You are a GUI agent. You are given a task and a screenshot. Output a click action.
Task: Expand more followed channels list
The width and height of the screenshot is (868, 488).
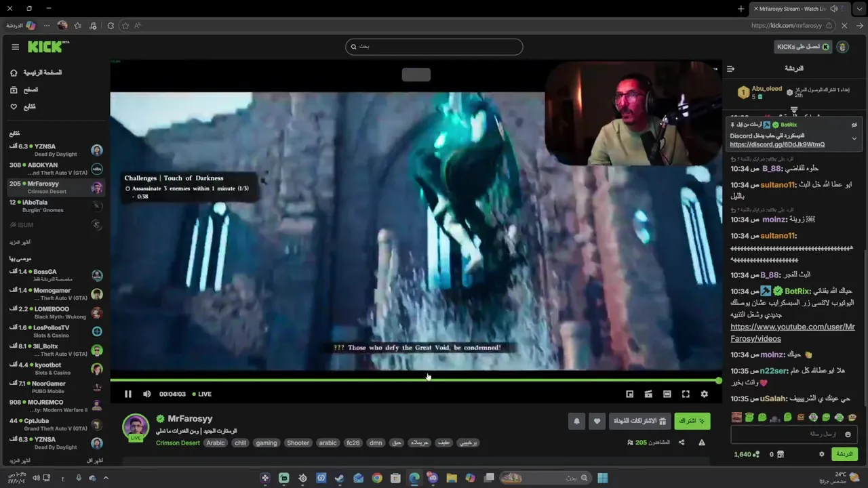coord(19,242)
